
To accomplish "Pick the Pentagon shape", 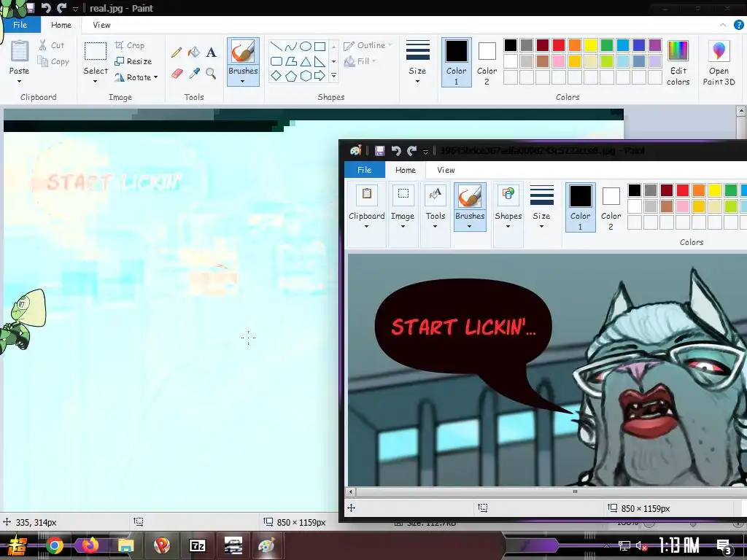I will [290, 76].
